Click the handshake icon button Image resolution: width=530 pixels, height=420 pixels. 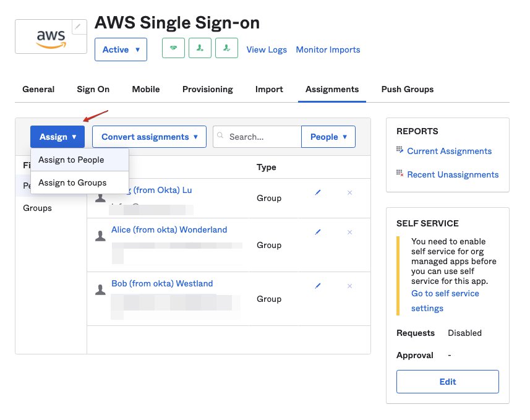[x=173, y=48]
